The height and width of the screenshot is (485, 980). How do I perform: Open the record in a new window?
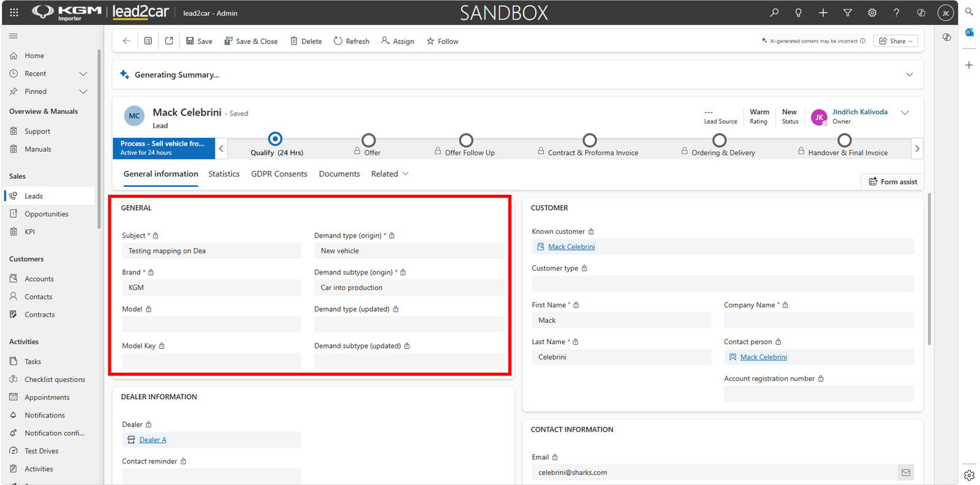[169, 41]
